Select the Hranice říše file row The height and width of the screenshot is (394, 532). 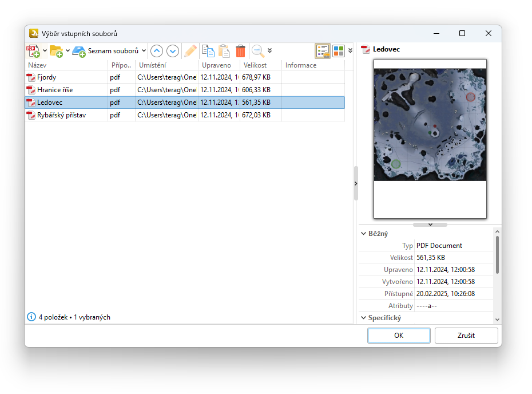tap(185, 90)
